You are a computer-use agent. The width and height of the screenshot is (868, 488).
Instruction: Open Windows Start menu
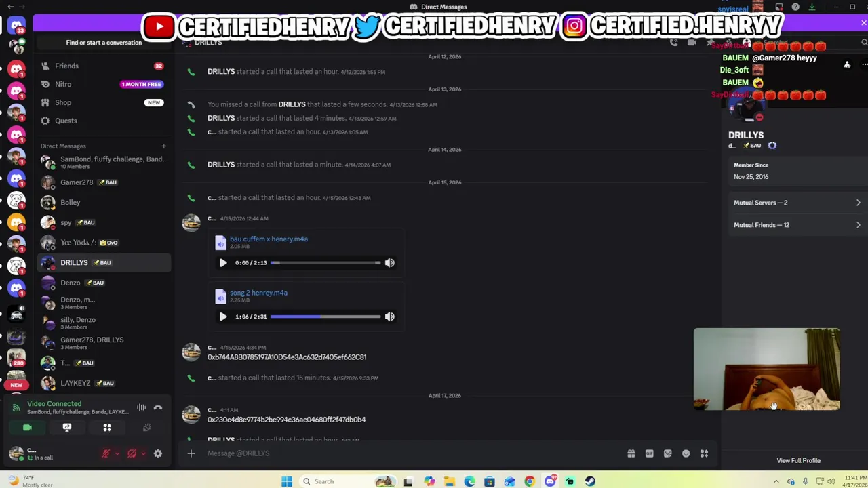pos(287,481)
